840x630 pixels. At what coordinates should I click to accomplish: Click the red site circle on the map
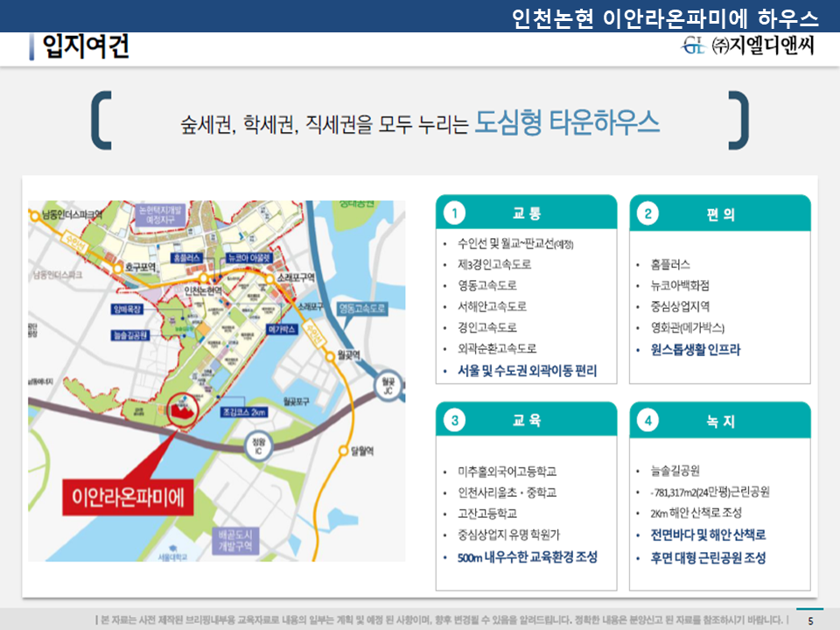(183, 410)
